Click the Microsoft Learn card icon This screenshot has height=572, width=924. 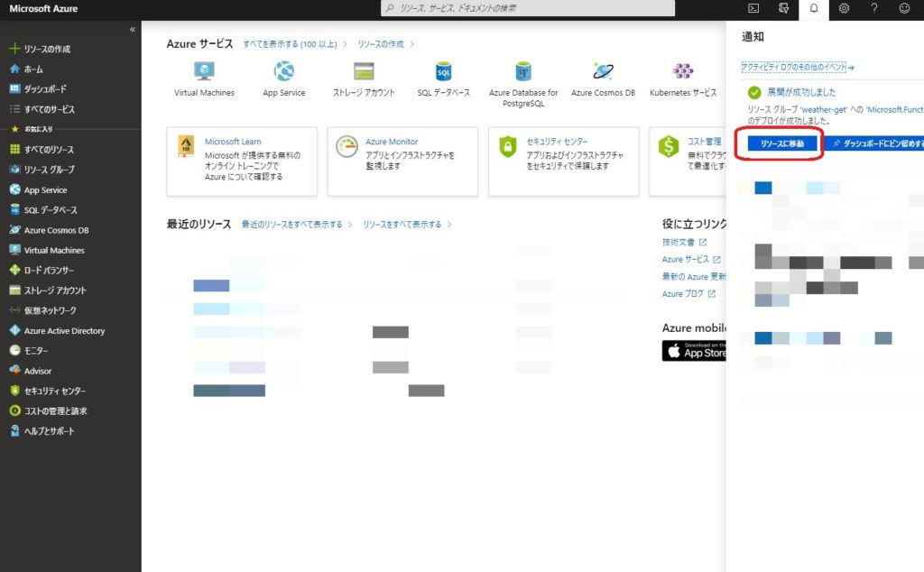point(186,145)
